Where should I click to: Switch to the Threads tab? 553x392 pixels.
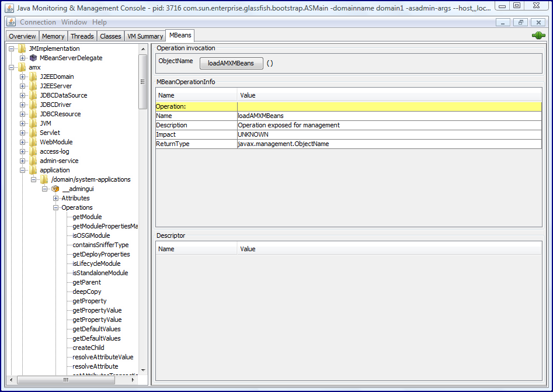pyautogui.click(x=82, y=36)
